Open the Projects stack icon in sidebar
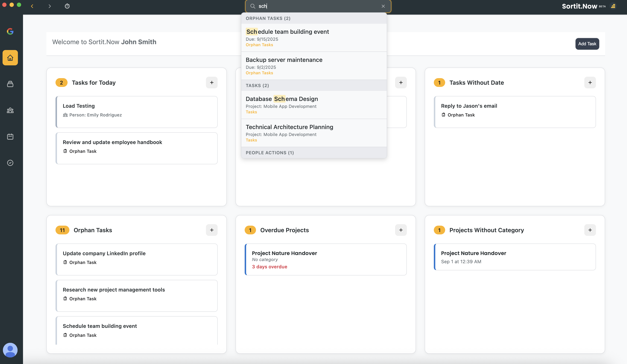627x364 pixels. (10, 84)
